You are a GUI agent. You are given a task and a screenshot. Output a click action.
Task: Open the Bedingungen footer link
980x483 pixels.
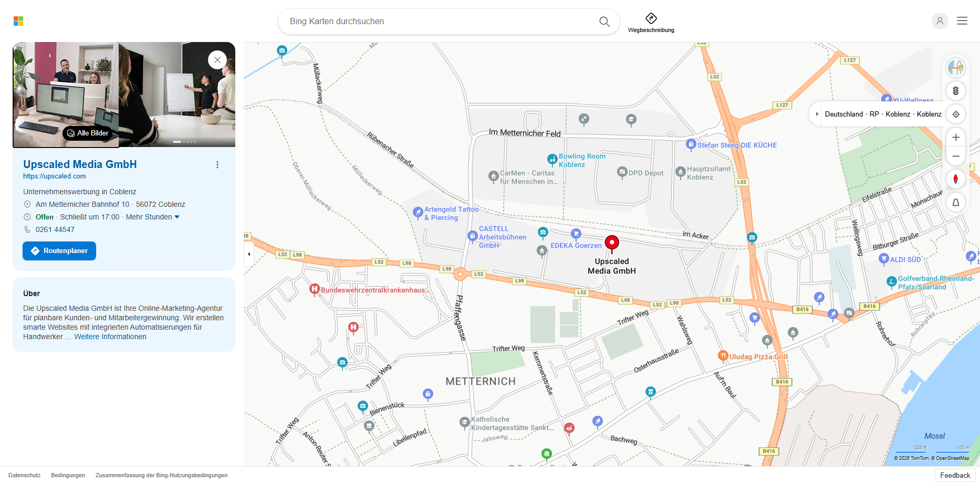68,475
